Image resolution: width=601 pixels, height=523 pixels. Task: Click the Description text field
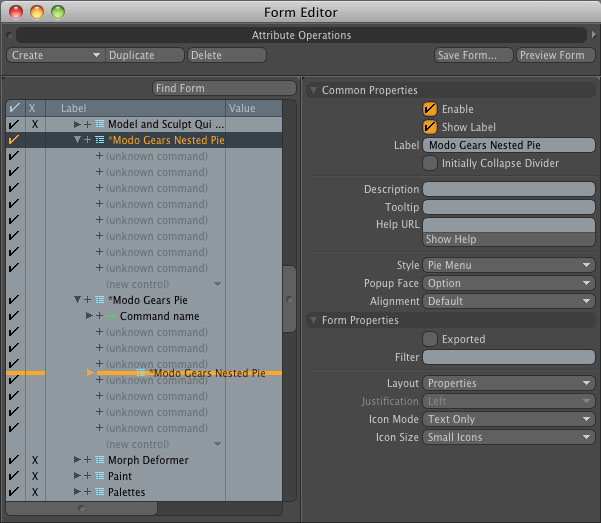(509, 189)
